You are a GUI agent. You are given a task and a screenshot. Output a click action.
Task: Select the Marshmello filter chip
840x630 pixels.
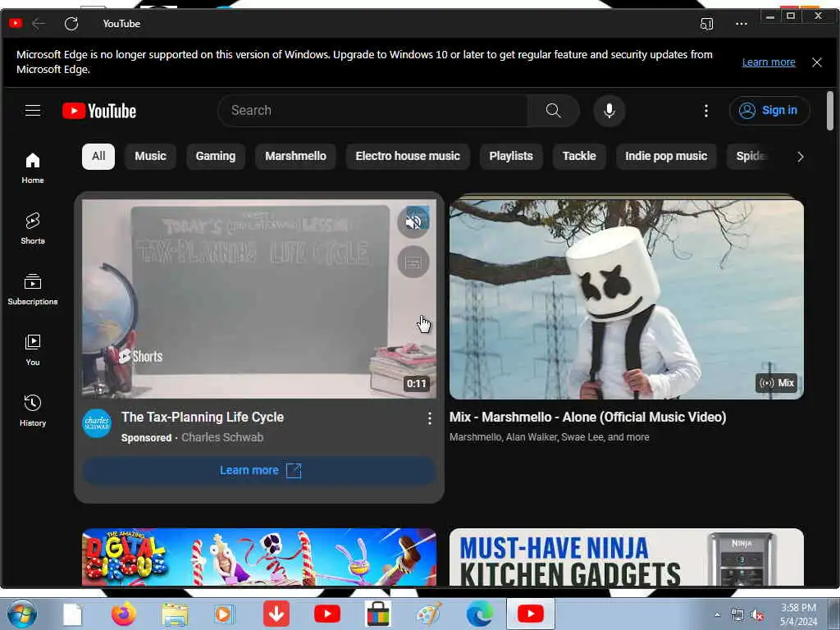click(x=295, y=157)
